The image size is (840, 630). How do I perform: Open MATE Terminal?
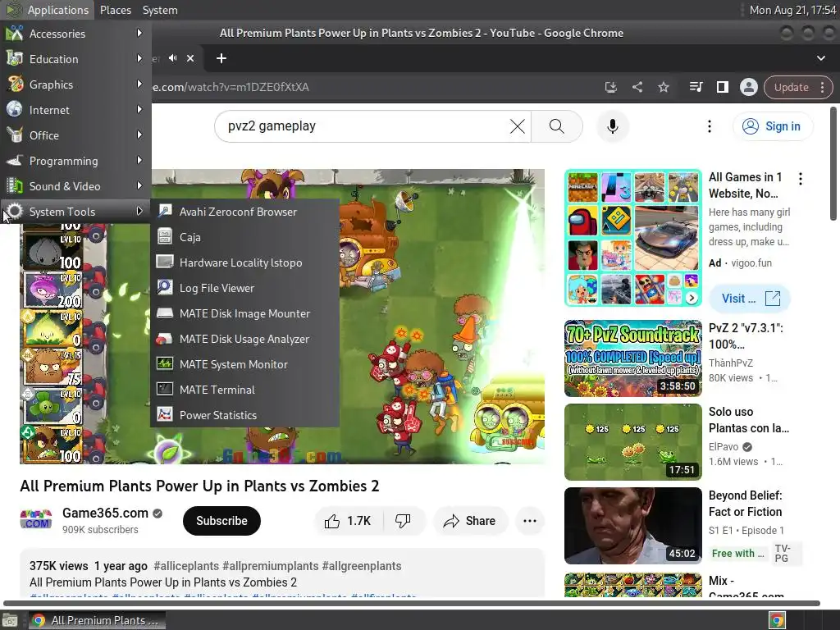(x=244, y=390)
